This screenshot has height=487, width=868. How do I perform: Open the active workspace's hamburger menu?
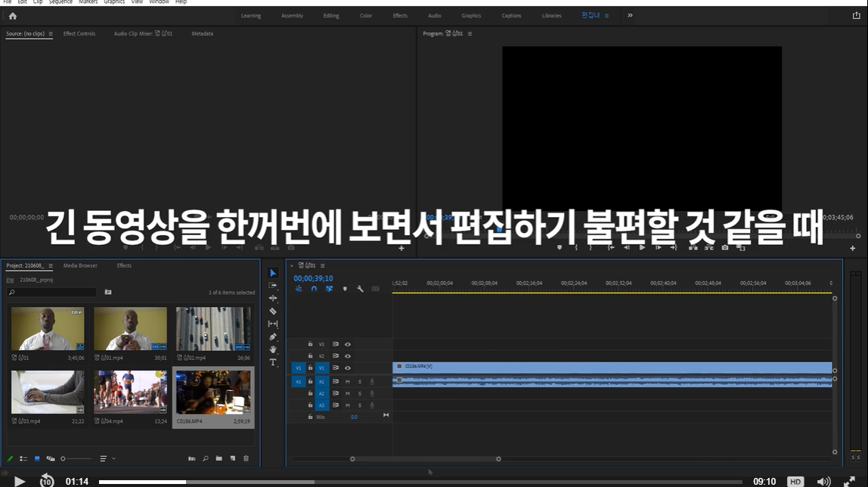(606, 15)
